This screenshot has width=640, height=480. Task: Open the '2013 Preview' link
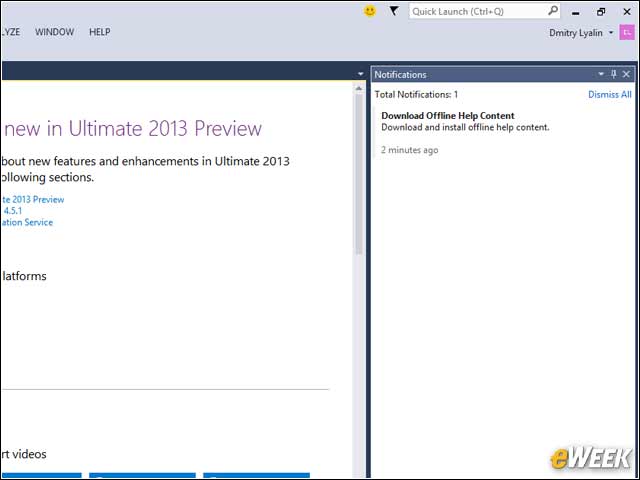[x=33, y=200]
